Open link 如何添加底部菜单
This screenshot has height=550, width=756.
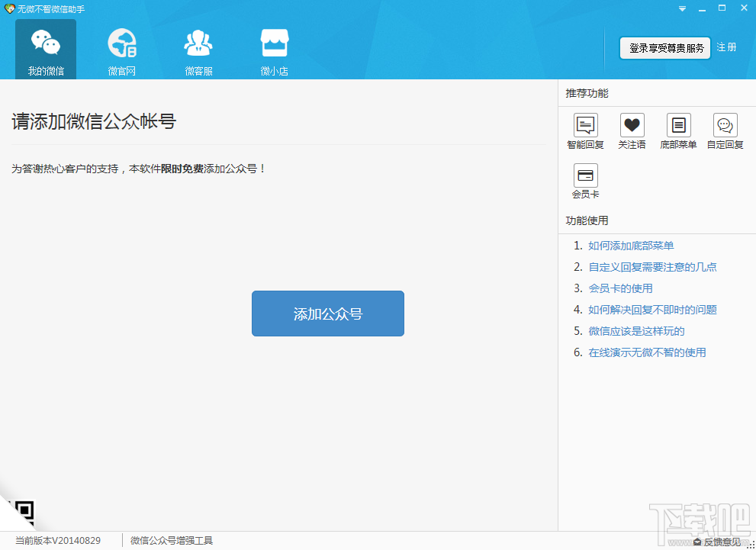[x=631, y=246]
